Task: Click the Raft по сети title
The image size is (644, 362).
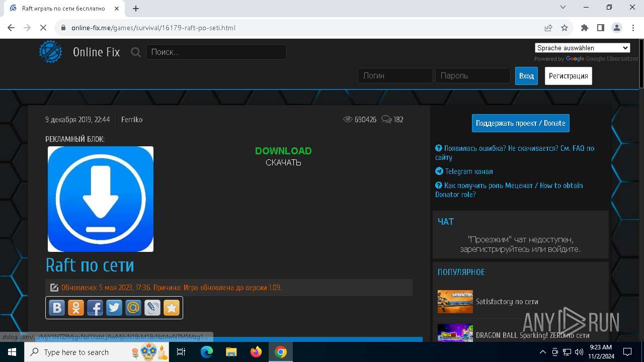Action: click(x=90, y=265)
